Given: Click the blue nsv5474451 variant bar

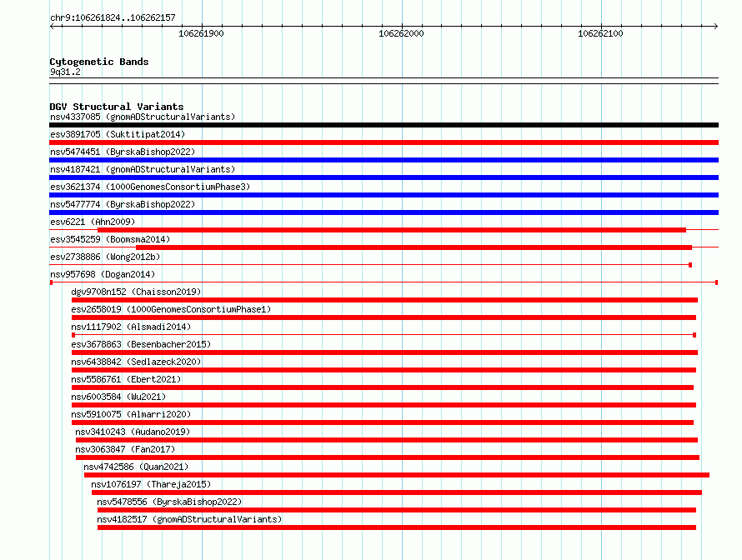Looking at the screenshot, I should pyautogui.click(x=384, y=160).
